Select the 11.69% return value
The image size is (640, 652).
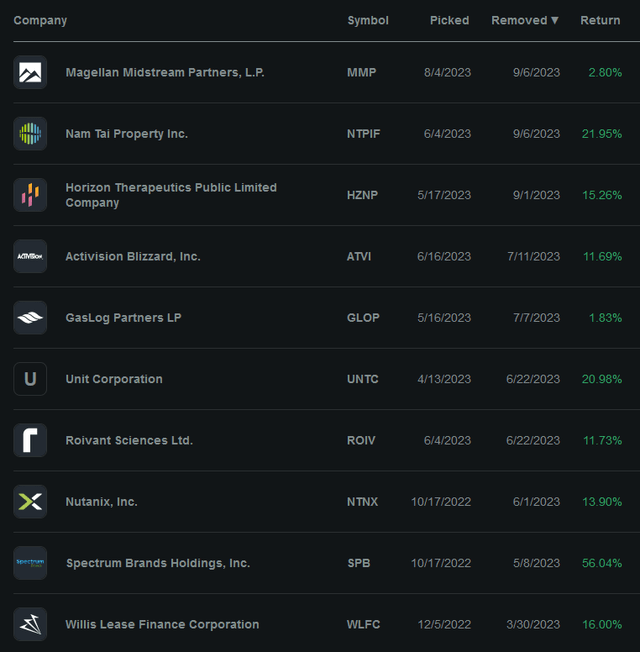coord(602,257)
